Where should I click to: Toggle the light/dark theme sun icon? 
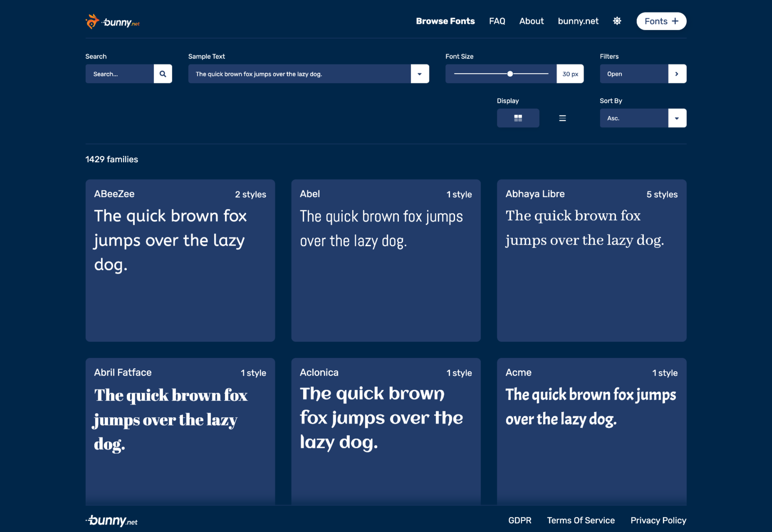[617, 21]
